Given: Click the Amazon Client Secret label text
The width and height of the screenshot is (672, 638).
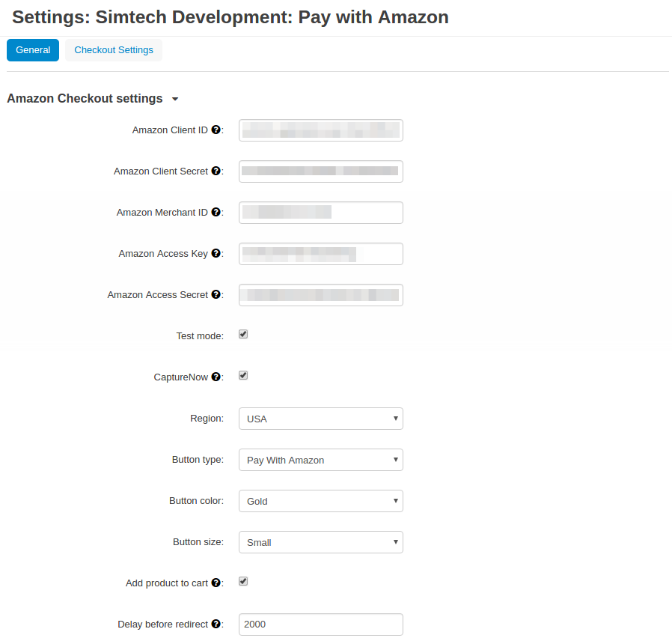Looking at the screenshot, I should 161,171.
